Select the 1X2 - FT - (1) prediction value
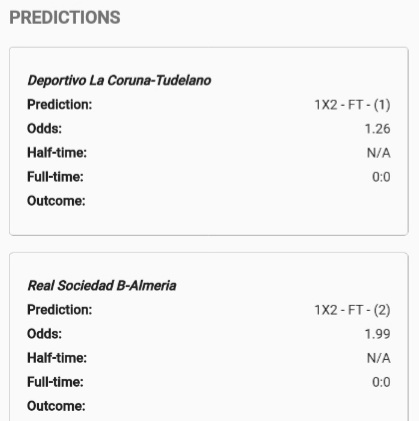This screenshot has width=419, height=421. click(x=352, y=105)
